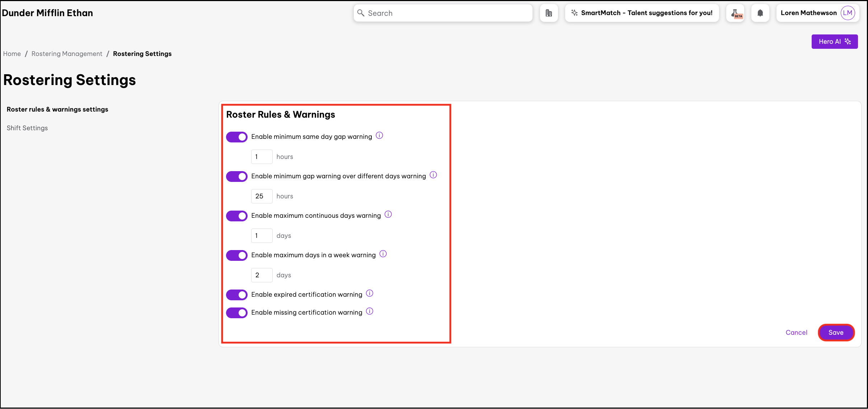Click info icon beside expired certification warning

(370, 293)
